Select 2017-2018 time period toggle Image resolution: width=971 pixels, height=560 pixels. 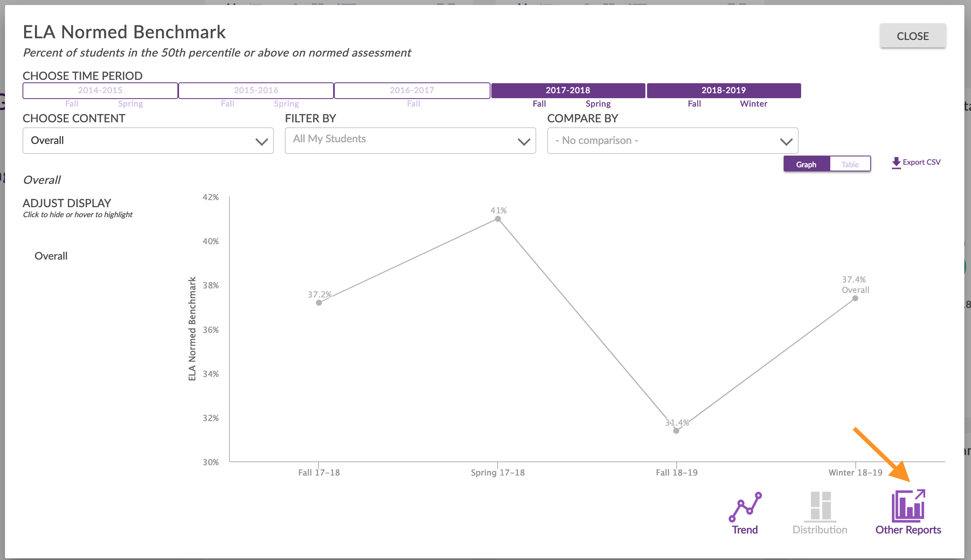coord(568,90)
